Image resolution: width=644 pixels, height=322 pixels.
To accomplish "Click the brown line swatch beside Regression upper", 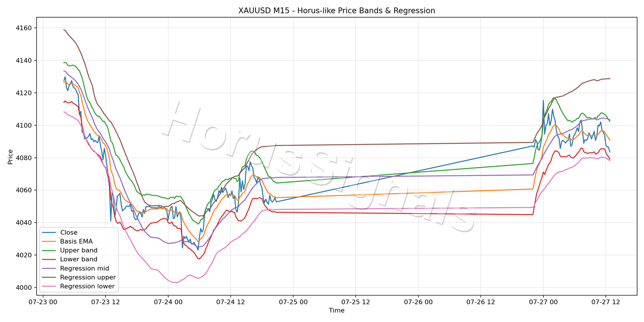I will (49, 277).
